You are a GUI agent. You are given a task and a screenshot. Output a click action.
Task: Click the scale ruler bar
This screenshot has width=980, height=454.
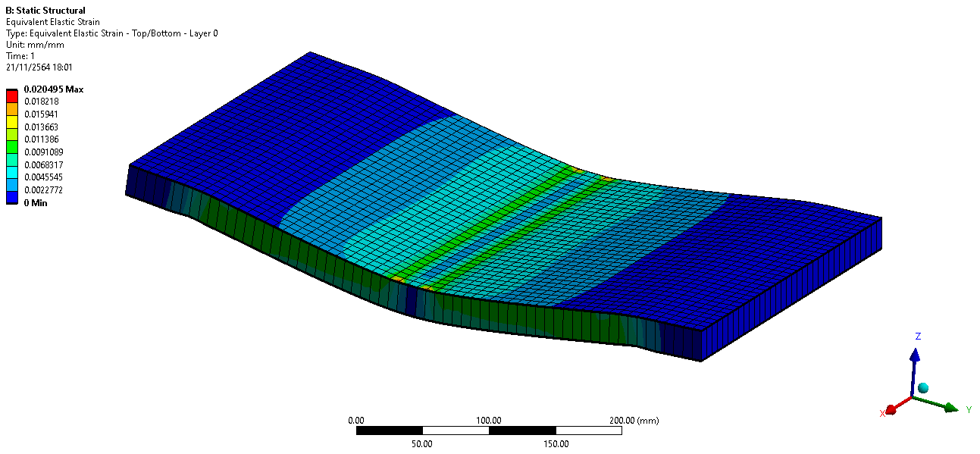click(489, 431)
